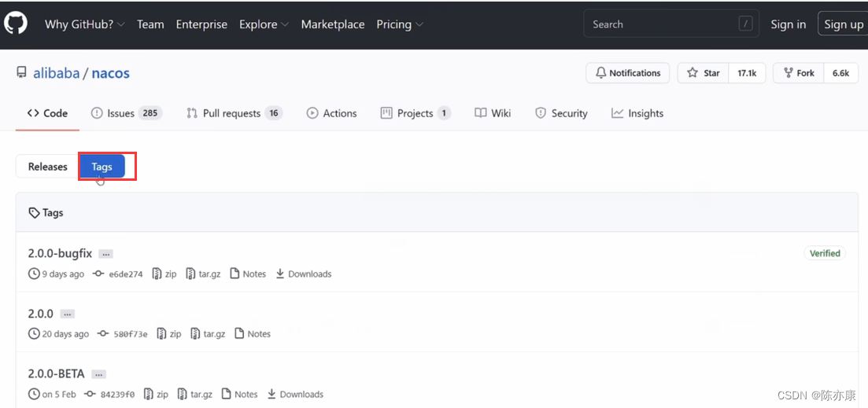Focus the GitHub Search field
The width and height of the screenshot is (868, 408).
click(x=672, y=24)
